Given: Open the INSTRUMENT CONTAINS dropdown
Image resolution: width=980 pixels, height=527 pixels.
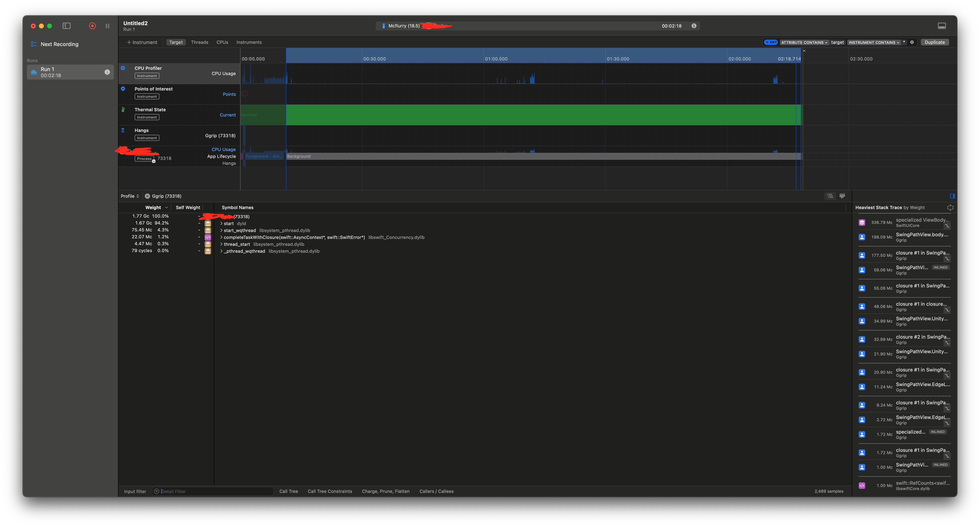Looking at the screenshot, I should click(x=874, y=42).
